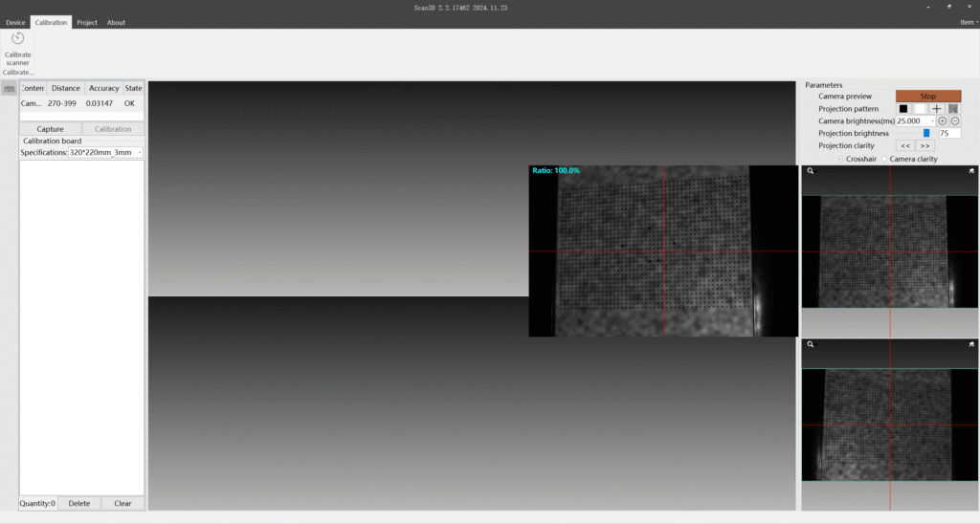980x524 pixels.
Task: Select the cross projection pattern icon
Action: (x=937, y=109)
